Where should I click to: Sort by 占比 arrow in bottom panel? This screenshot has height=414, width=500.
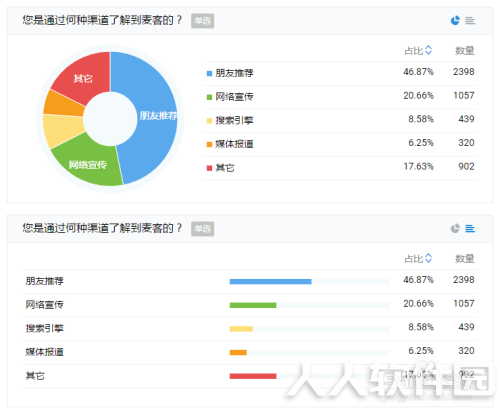[429, 258]
